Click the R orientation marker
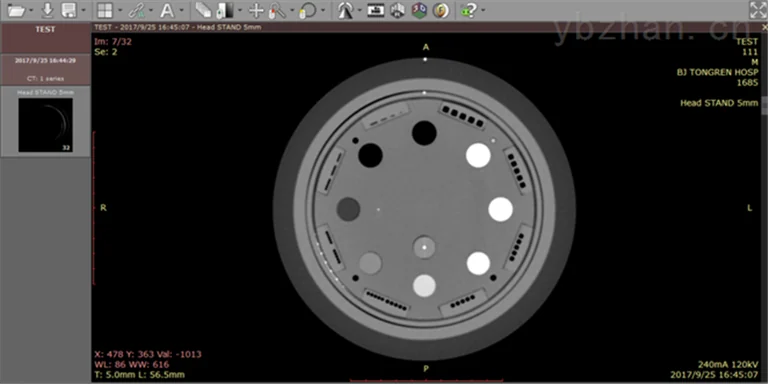This screenshot has height=384, width=768. (103, 208)
